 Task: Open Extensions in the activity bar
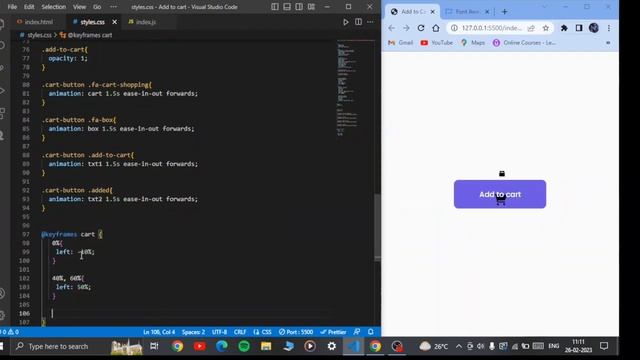pyautogui.click(x=3, y=113)
